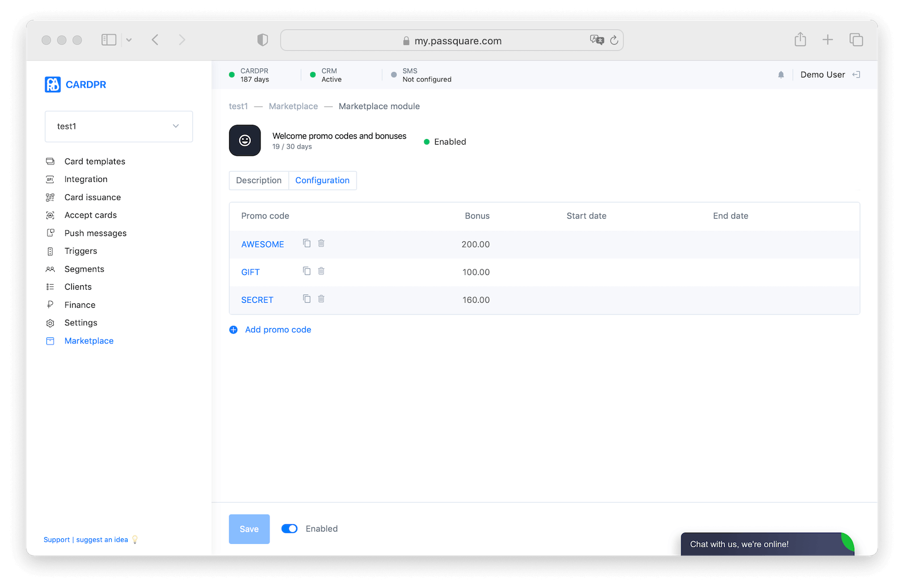Copy the SECRET promo code
Screen dimensions: 904x588
coord(307,299)
